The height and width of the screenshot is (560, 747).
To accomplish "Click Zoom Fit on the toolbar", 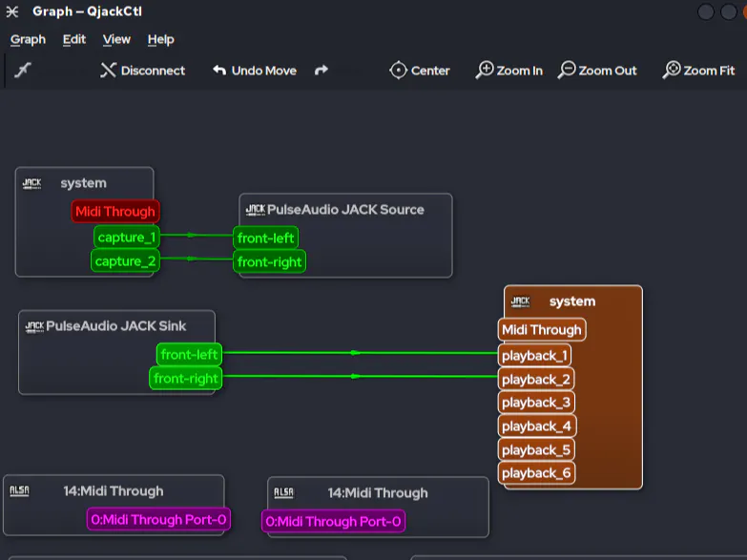I will point(699,71).
